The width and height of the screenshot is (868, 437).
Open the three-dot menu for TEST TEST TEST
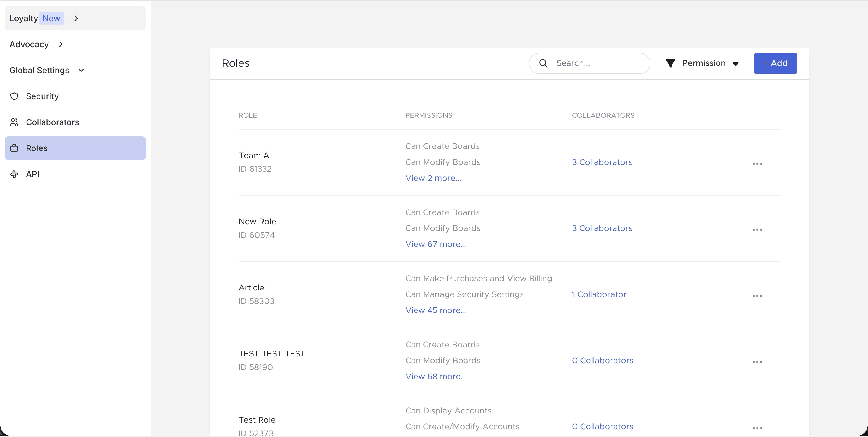pos(757,362)
